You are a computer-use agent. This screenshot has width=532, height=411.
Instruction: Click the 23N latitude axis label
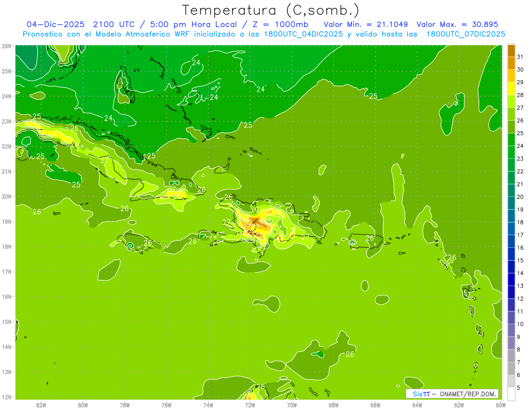7,121
